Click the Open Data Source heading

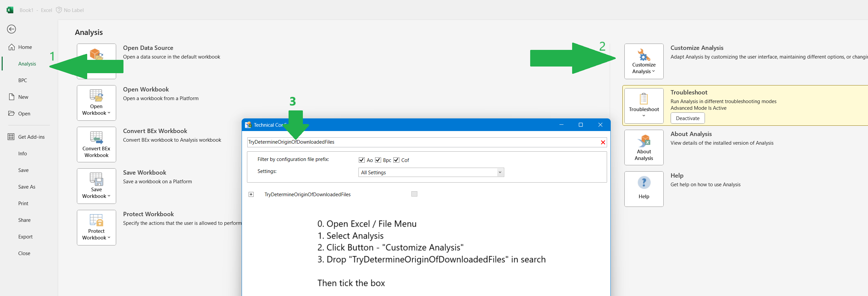coord(148,48)
